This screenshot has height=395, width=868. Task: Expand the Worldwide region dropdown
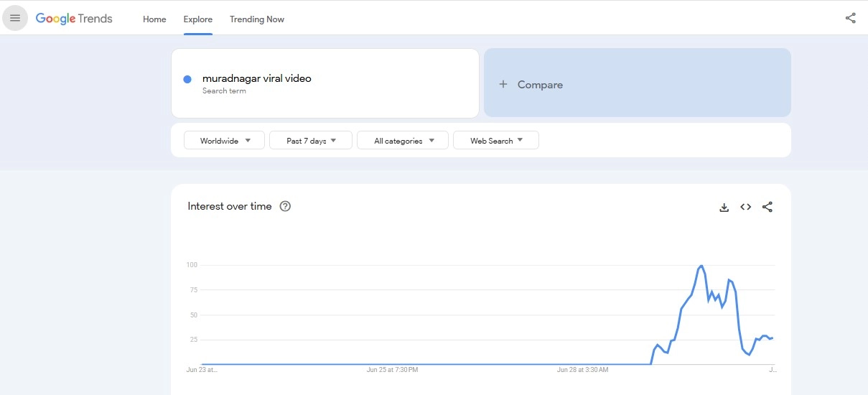224,141
